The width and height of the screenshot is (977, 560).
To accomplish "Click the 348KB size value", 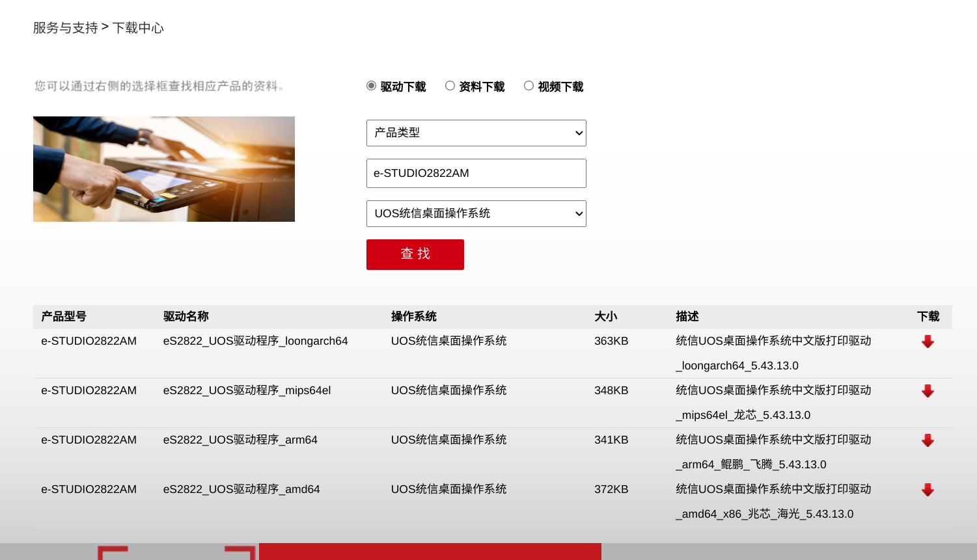I will (x=611, y=390).
